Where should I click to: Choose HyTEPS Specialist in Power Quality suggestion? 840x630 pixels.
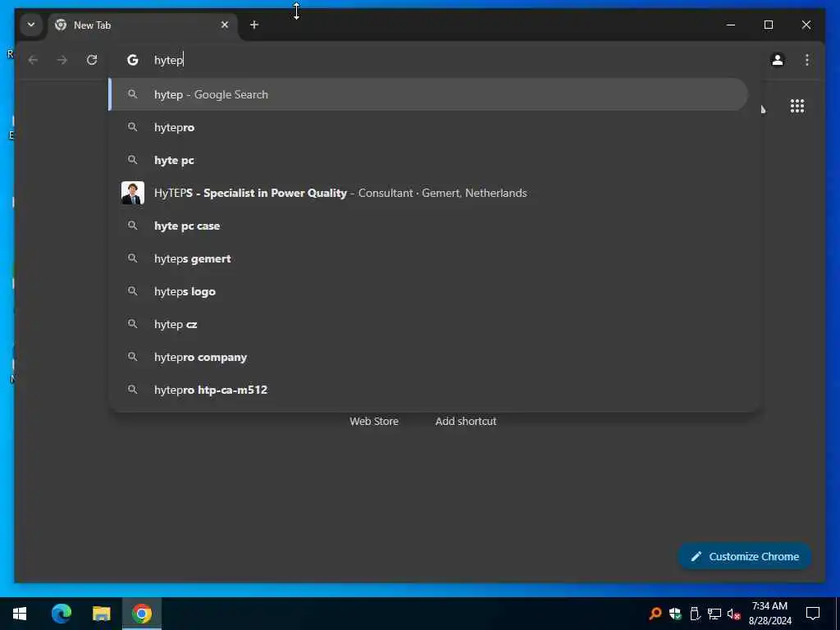pos(427,193)
